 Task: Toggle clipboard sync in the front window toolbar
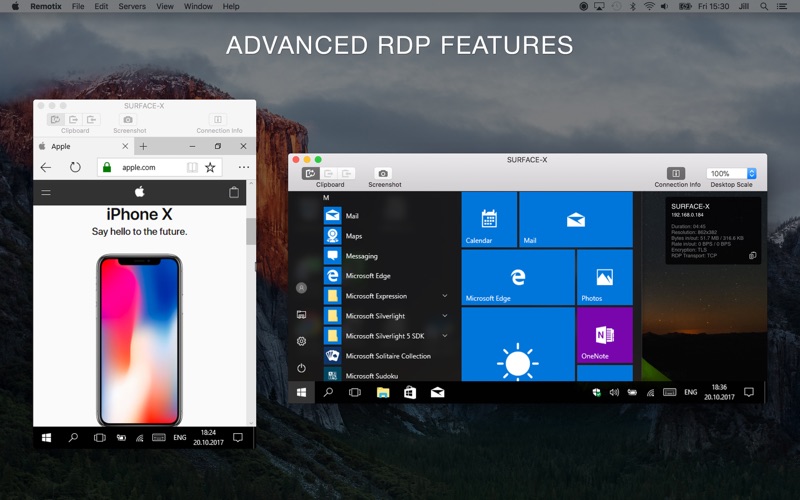pyautogui.click(x=311, y=174)
